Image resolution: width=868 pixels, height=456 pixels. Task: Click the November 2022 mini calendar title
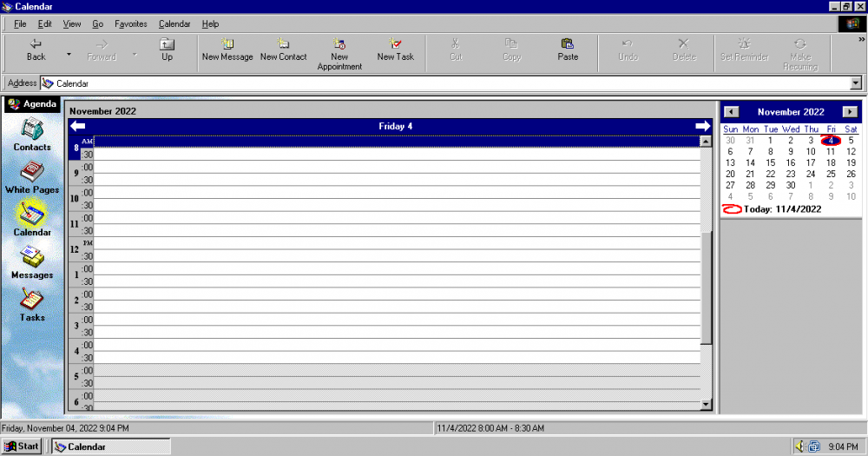[x=791, y=112]
